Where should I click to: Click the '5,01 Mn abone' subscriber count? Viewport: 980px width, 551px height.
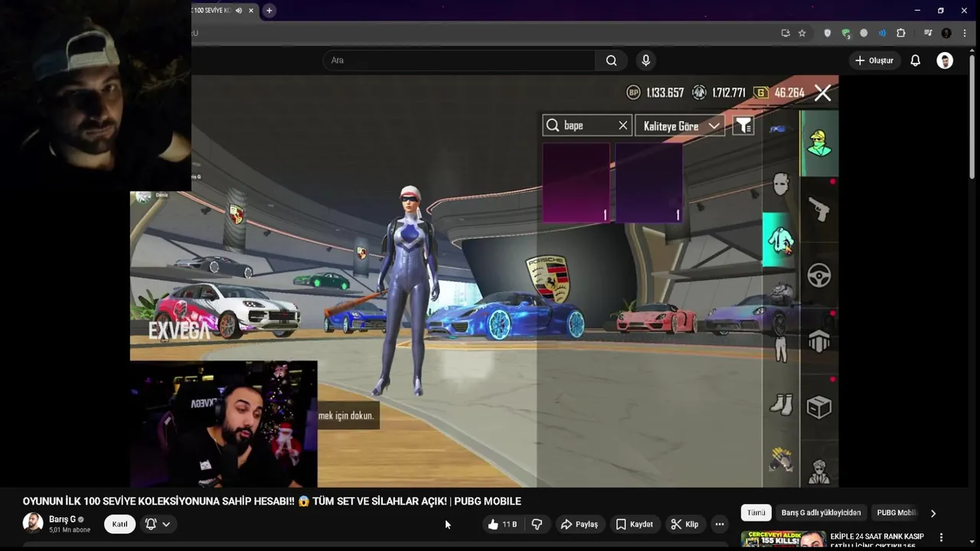tap(70, 530)
